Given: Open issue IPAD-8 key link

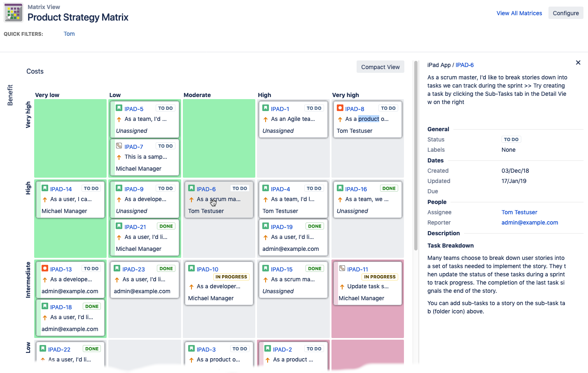Looking at the screenshot, I should tap(355, 109).
